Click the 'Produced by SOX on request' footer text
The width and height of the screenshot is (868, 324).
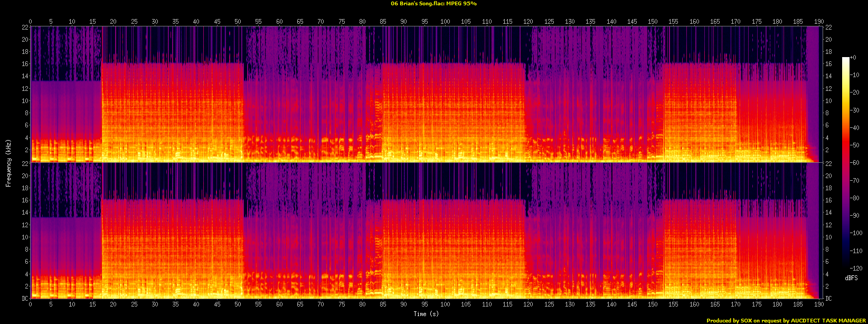[x=745, y=320]
